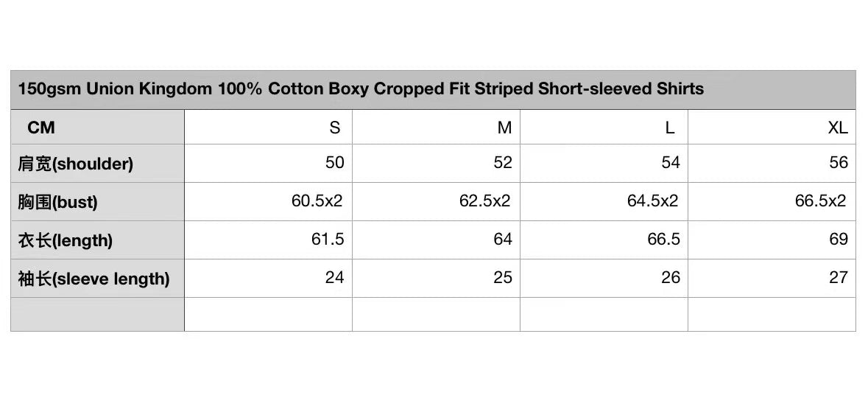868x401 pixels.
Task: Select the bust value 62.5x2 cell
Action: pos(437,201)
